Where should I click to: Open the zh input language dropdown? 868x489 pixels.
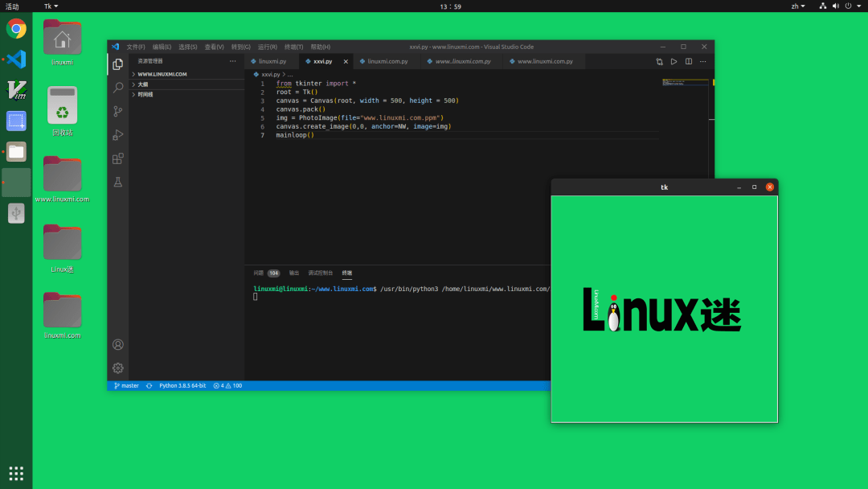(x=797, y=6)
